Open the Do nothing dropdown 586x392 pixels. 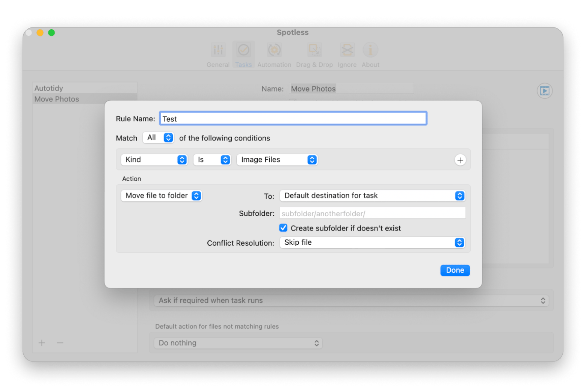tap(238, 343)
